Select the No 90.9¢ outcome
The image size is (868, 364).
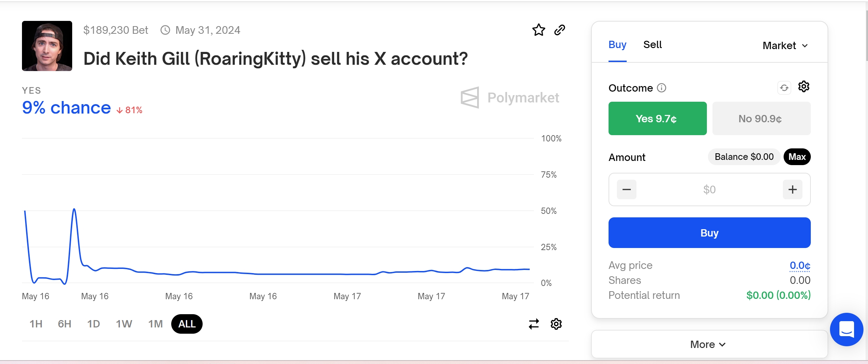tap(762, 118)
